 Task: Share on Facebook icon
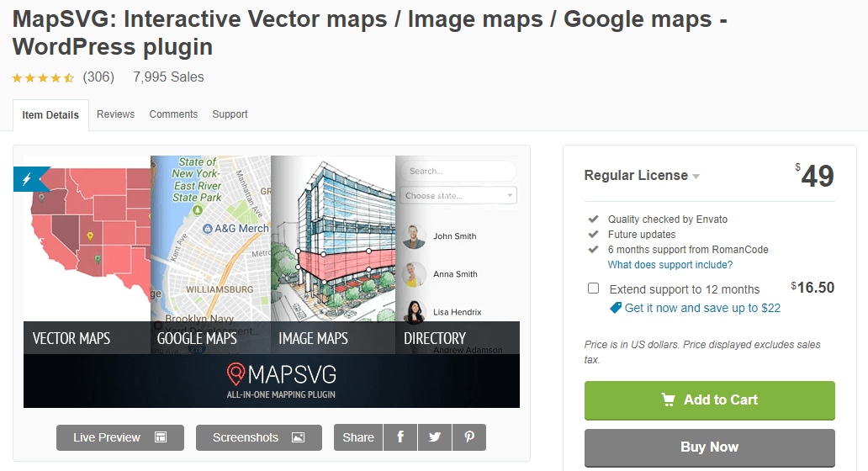400,437
